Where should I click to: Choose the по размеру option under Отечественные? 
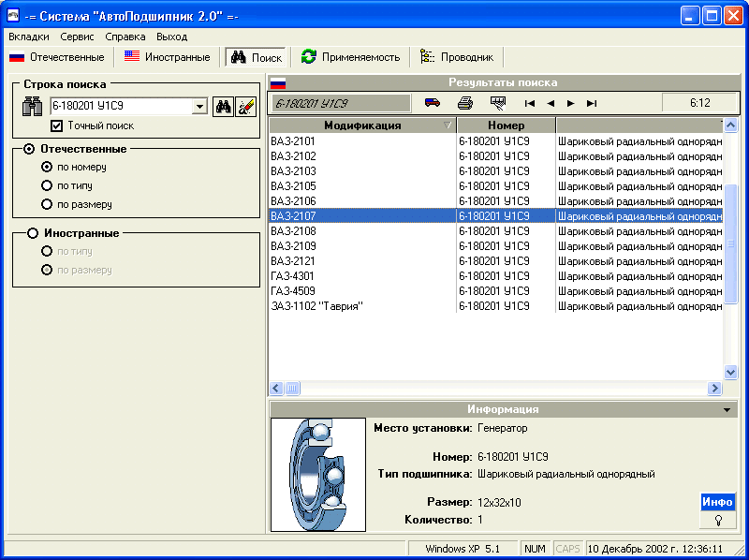[47, 204]
